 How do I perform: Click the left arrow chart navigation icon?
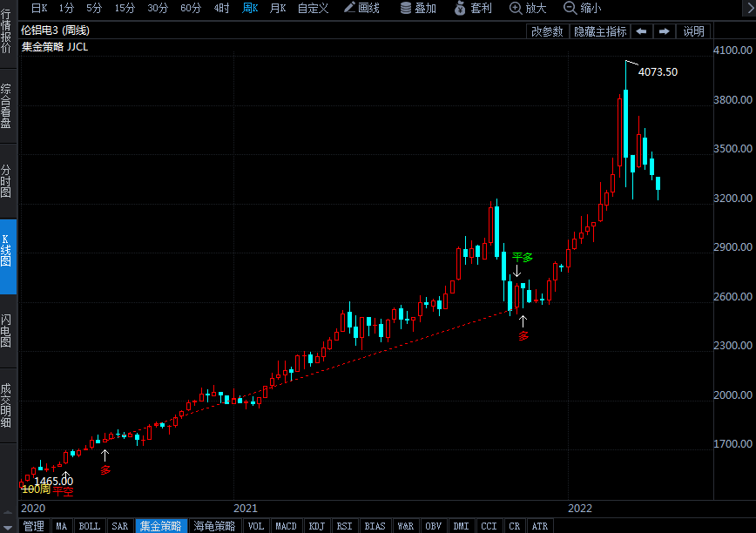641,31
